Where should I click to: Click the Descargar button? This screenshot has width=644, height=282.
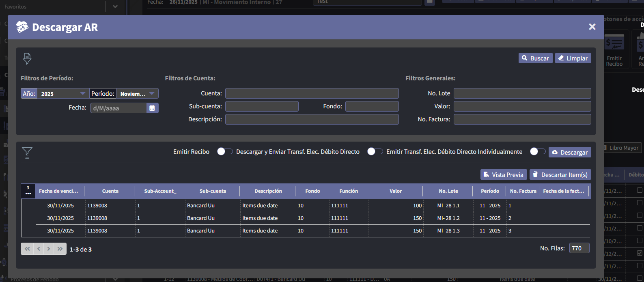coord(569,153)
